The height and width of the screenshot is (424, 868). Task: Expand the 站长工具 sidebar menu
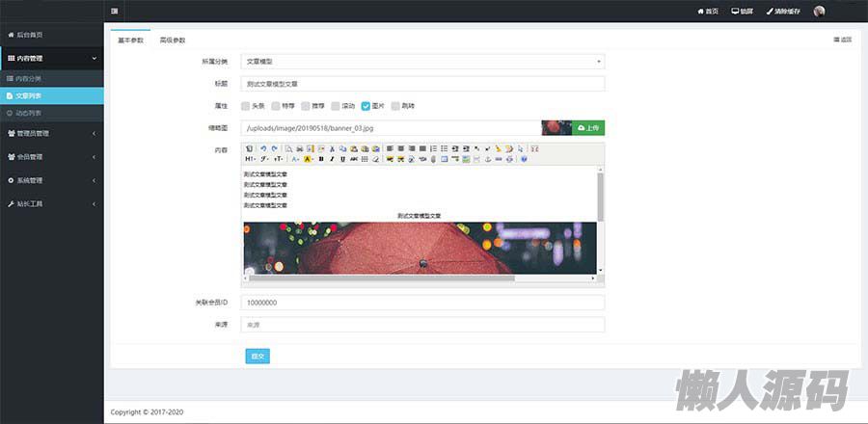coord(51,204)
